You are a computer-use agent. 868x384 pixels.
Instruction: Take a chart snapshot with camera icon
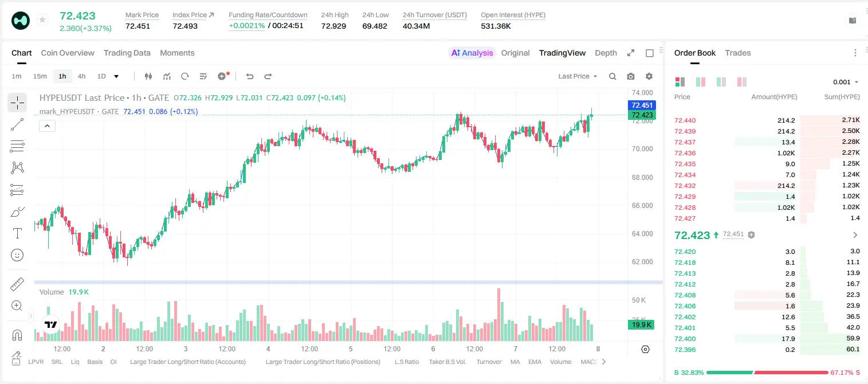pos(631,76)
